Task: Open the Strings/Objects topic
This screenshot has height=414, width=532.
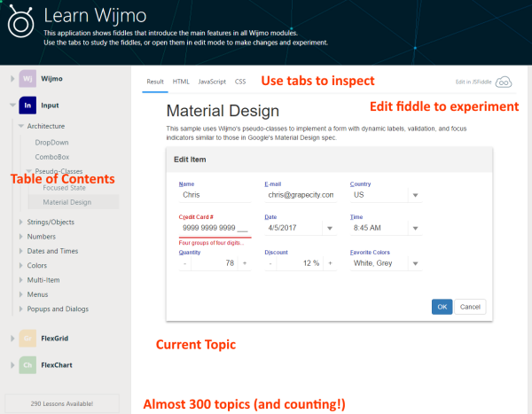Action: coord(51,222)
